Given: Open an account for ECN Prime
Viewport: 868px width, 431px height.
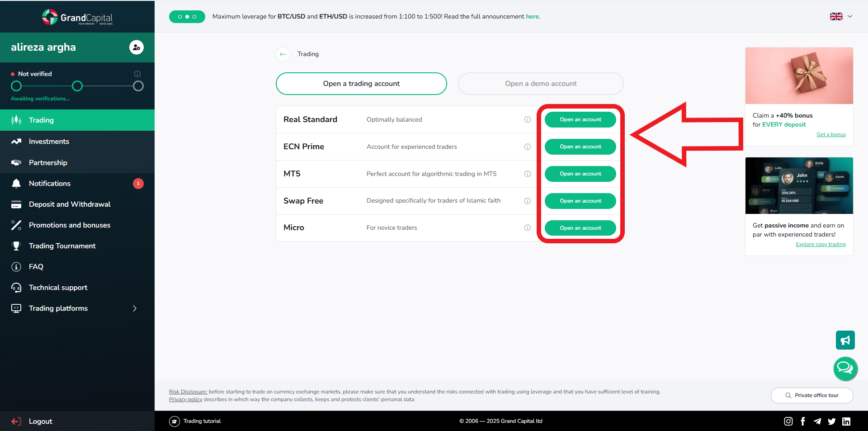Looking at the screenshot, I should coord(580,147).
